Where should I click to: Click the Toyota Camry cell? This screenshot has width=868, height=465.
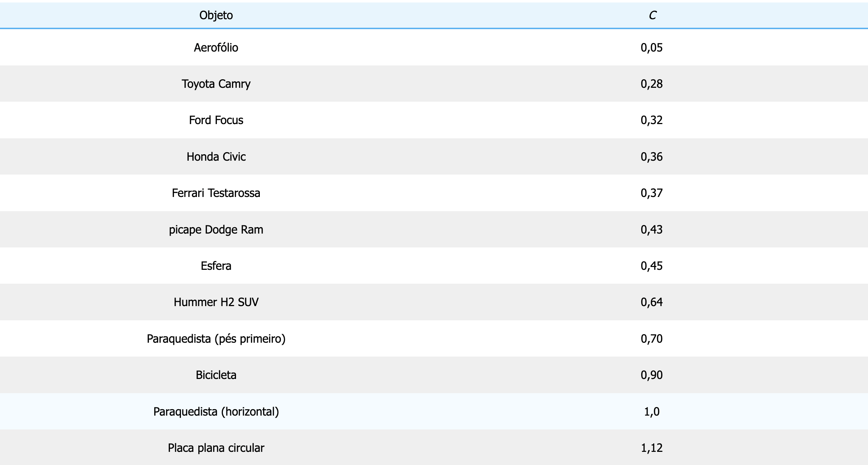click(x=216, y=84)
